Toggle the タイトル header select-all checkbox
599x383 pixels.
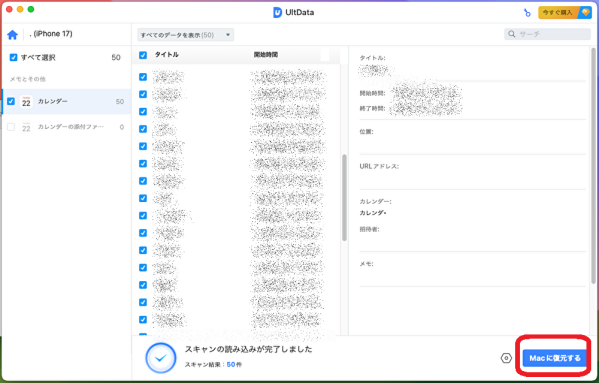pos(143,55)
